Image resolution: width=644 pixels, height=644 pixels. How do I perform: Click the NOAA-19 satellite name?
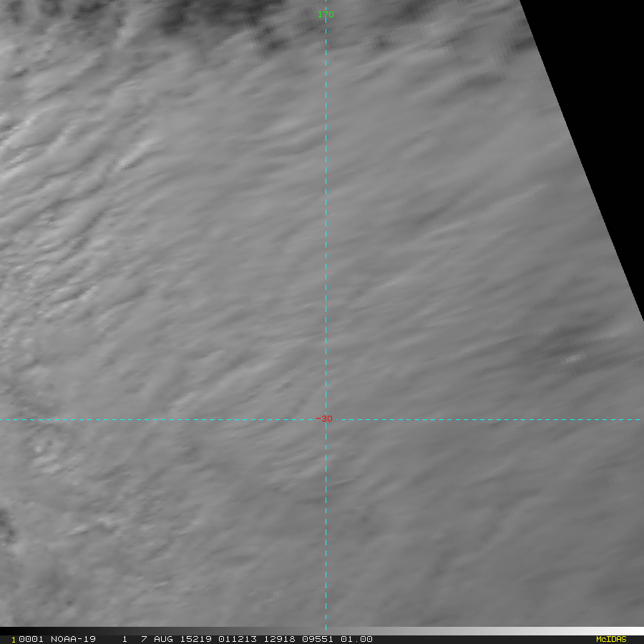click(x=73, y=639)
